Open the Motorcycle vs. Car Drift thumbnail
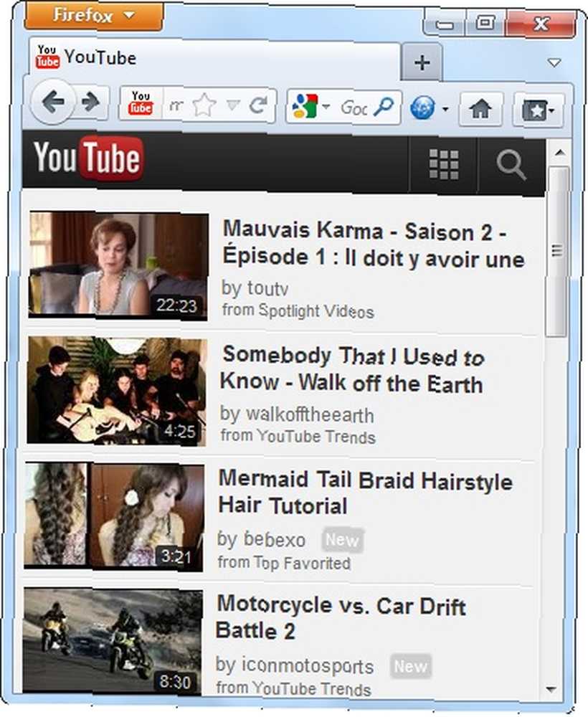Screen dimensions: 588x717 [x=112, y=642]
